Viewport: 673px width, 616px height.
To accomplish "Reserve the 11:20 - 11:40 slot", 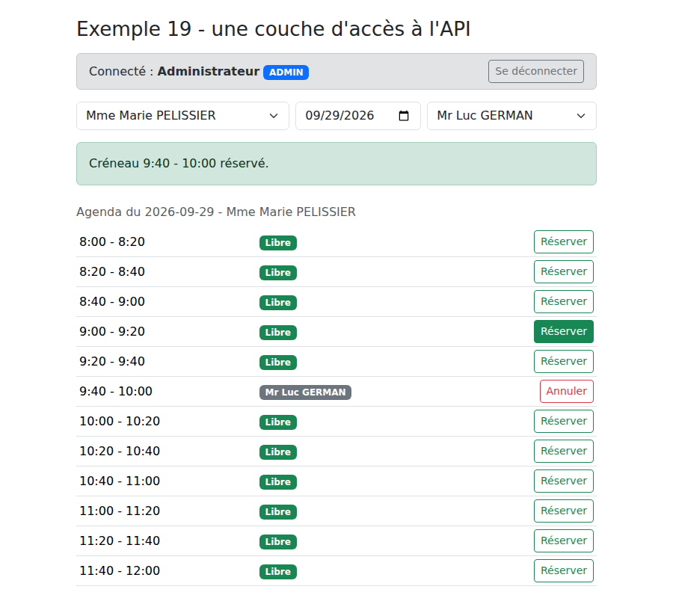I will pyautogui.click(x=564, y=540).
